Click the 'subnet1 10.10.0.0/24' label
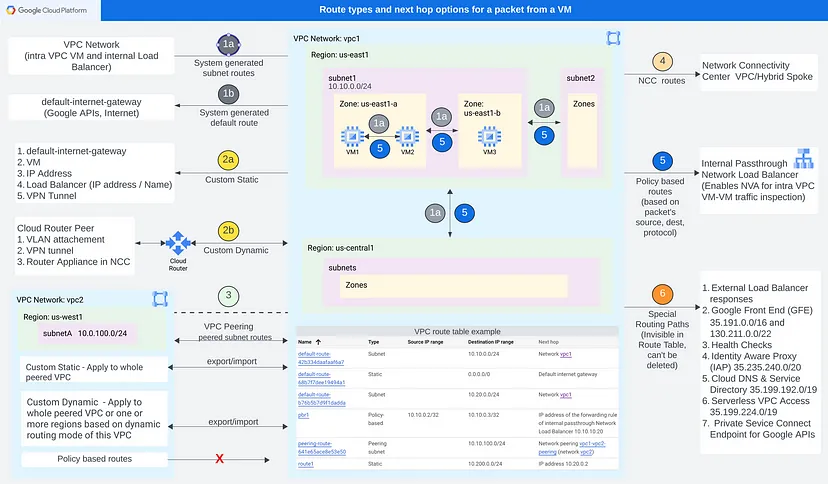The height and width of the screenshot is (484, 828). 350,82
